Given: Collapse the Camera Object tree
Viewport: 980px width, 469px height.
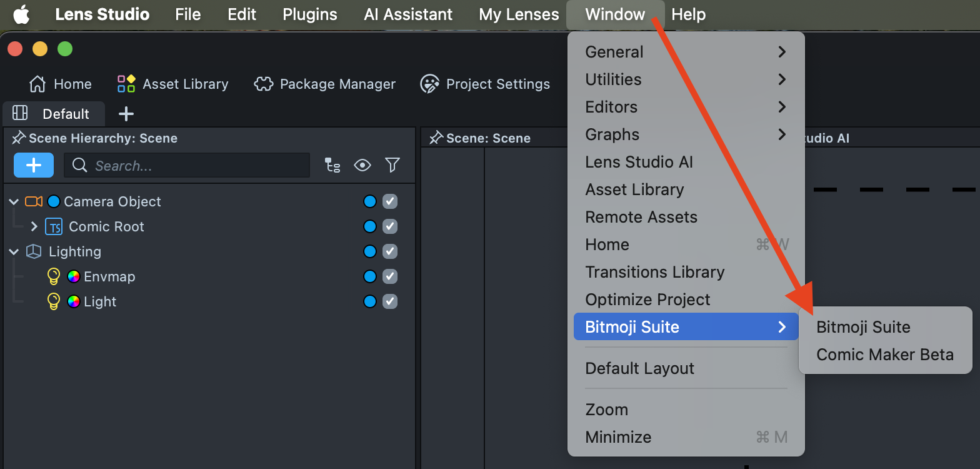Looking at the screenshot, I should coord(14,201).
